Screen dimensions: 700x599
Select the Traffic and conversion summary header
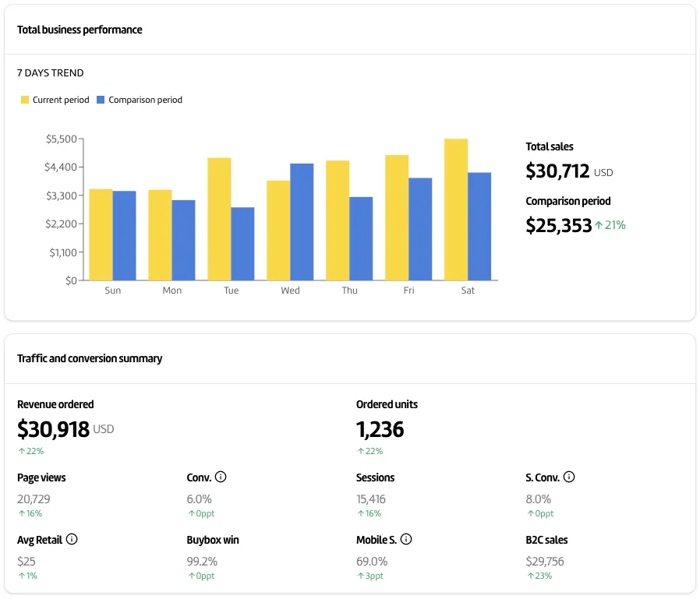click(x=90, y=358)
